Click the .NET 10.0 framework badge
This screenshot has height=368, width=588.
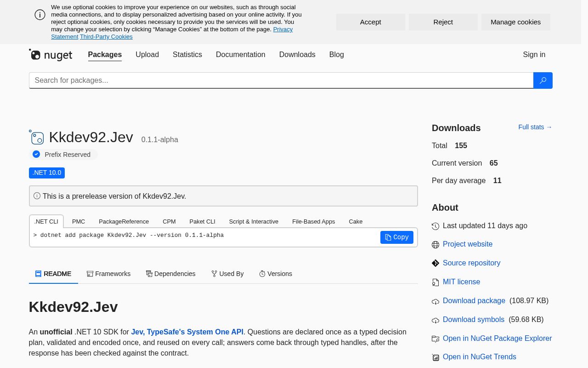47,173
